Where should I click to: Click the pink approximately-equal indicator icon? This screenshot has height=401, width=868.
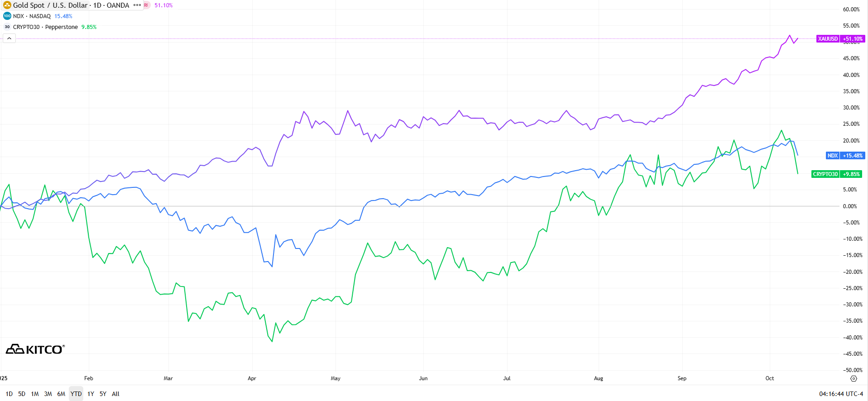[x=146, y=5]
